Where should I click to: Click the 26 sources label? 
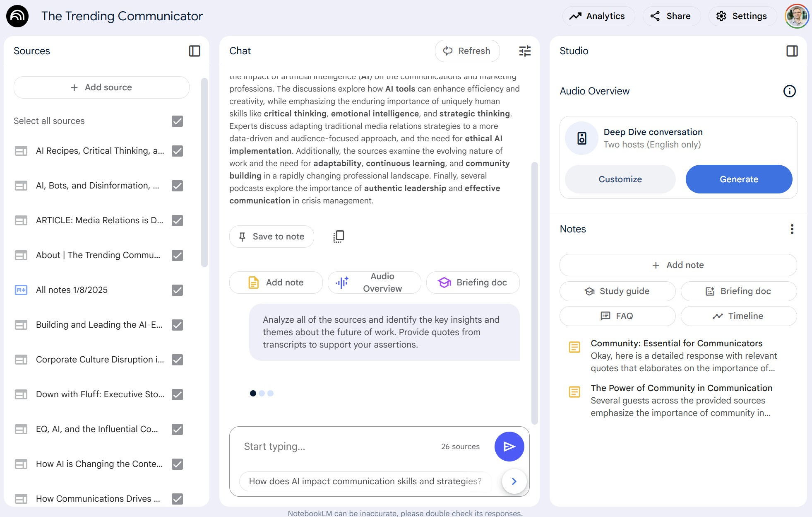[460, 447]
